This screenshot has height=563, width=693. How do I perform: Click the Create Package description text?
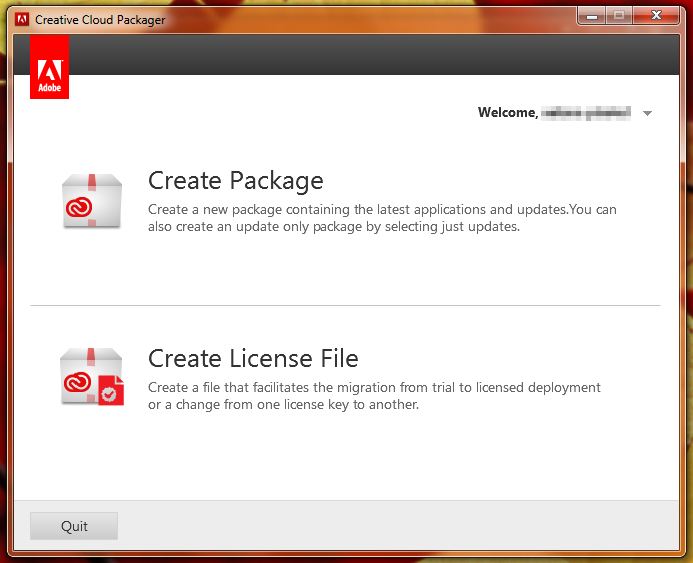382,218
